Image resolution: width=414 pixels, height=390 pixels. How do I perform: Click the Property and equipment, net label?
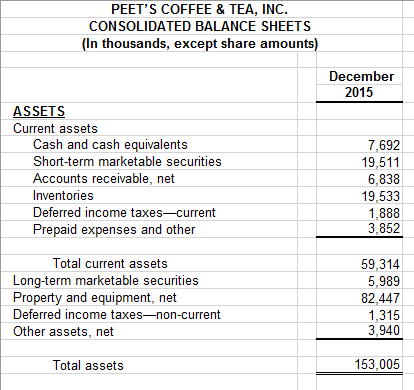[95, 297]
